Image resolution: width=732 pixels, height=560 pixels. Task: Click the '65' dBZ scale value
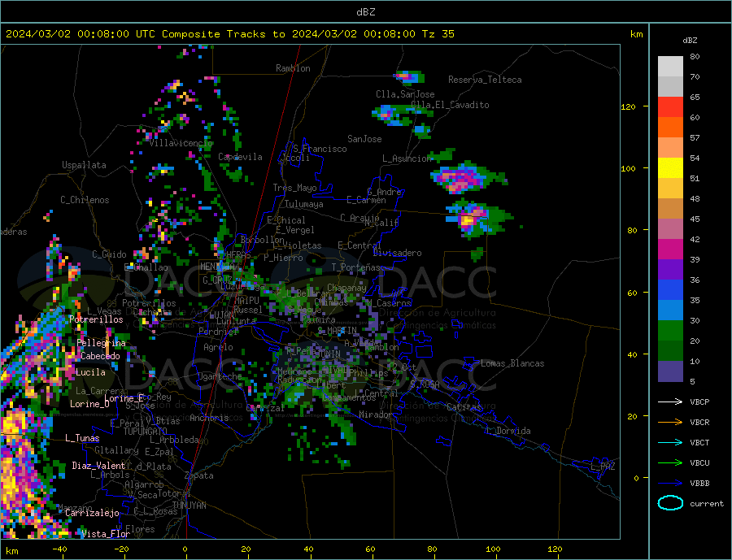695,97
